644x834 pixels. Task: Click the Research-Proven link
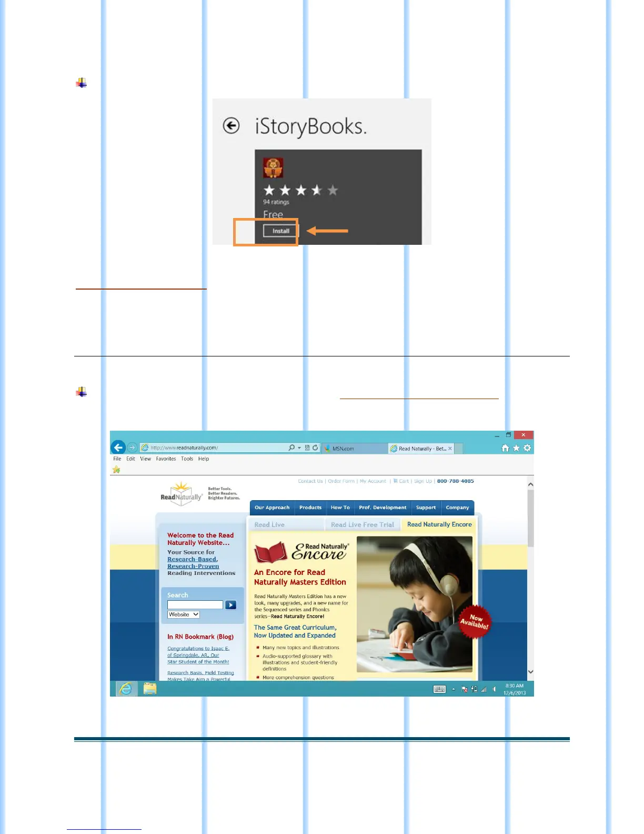coord(193,566)
